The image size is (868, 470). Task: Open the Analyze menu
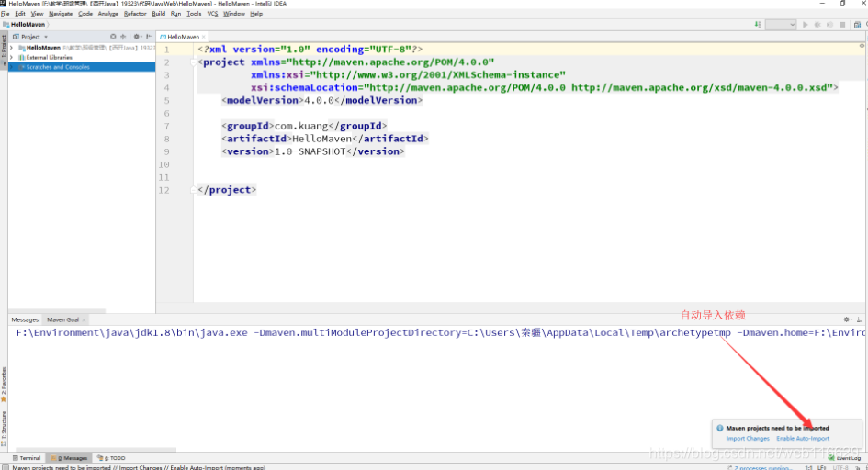pyautogui.click(x=108, y=14)
